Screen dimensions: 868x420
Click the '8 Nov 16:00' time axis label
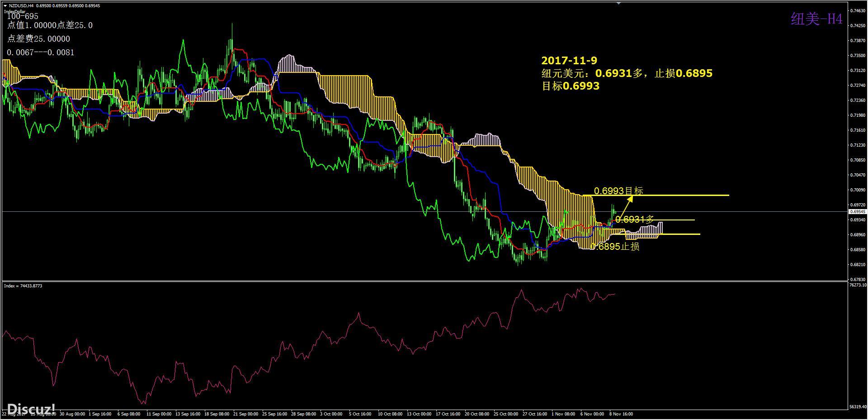621,414
